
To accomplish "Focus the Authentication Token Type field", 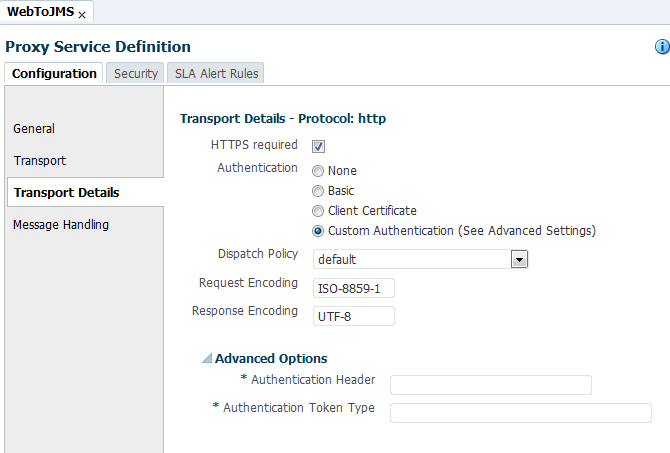I will pyautogui.click(x=520, y=413).
